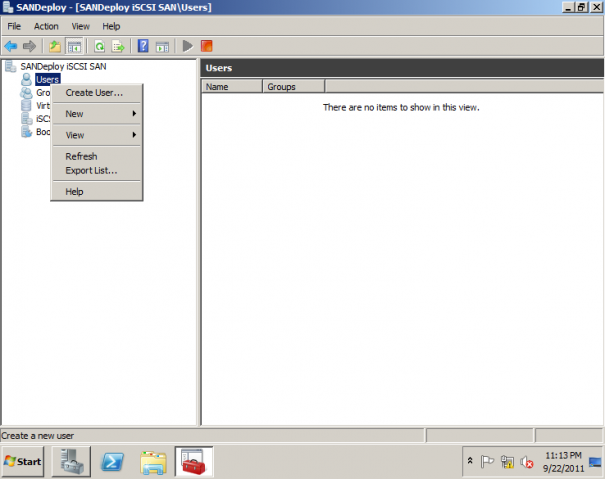Restore down the SANDeploy window
This screenshot has width=605, height=479.
(x=582, y=7)
